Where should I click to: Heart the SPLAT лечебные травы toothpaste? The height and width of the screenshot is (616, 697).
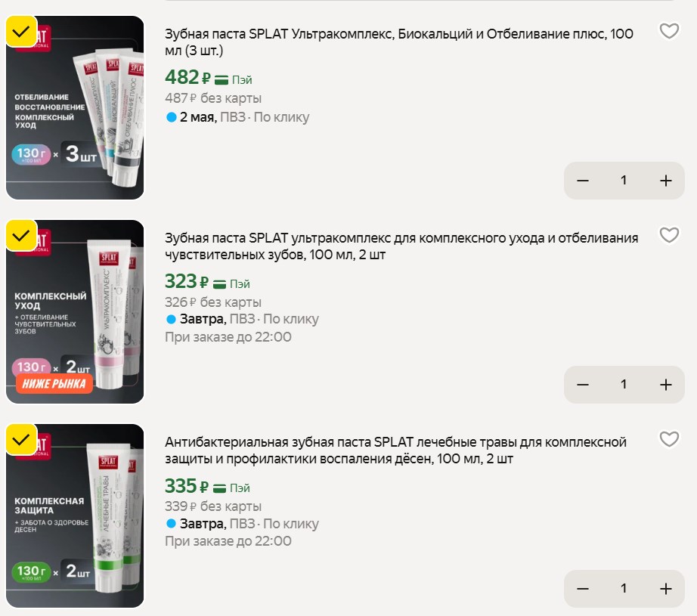click(x=669, y=439)
